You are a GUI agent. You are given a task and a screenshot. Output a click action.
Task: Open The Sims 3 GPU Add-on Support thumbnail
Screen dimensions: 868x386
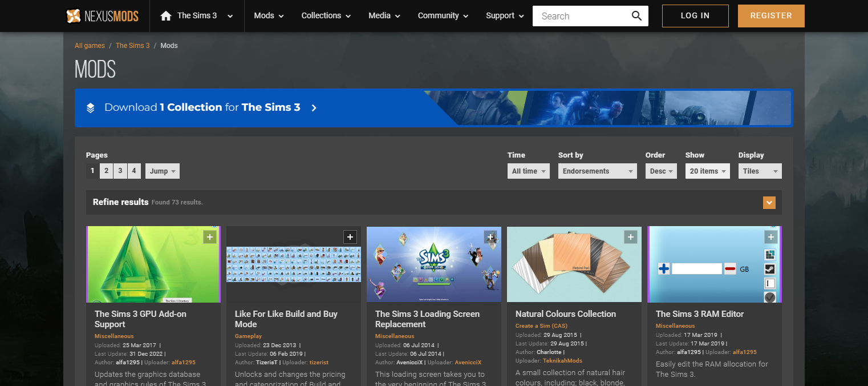[153, 264]
